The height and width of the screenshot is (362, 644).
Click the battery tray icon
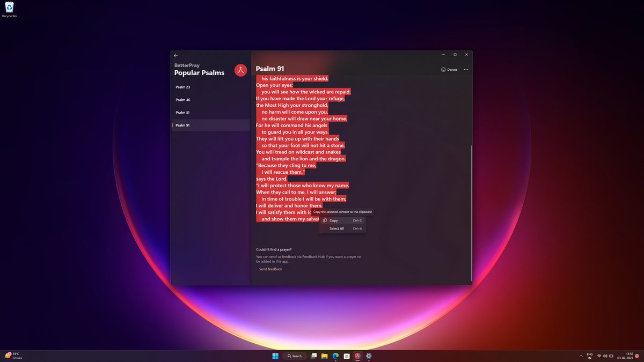tap(612, 356)
